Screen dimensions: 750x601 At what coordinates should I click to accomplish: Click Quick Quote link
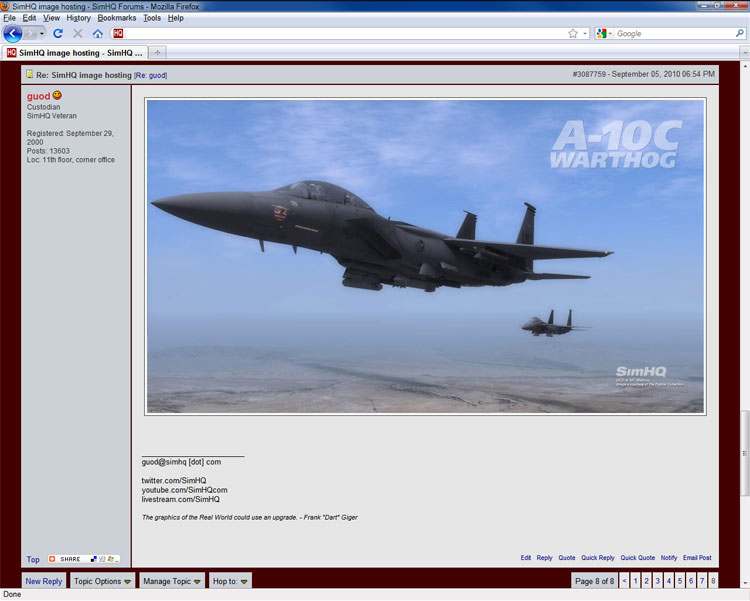tap(638, 558)
